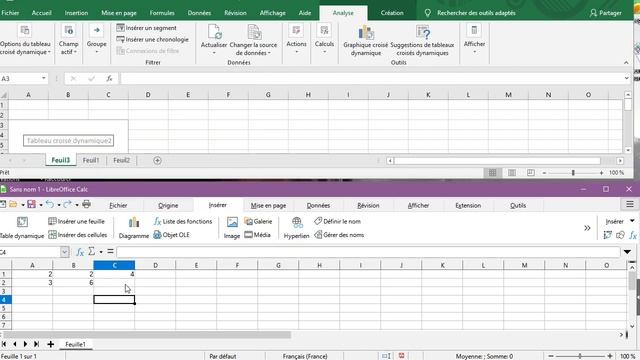Click the insert function fx button in Excel
The width and height of the screenshot is (640, 360).
coord(109,78)
